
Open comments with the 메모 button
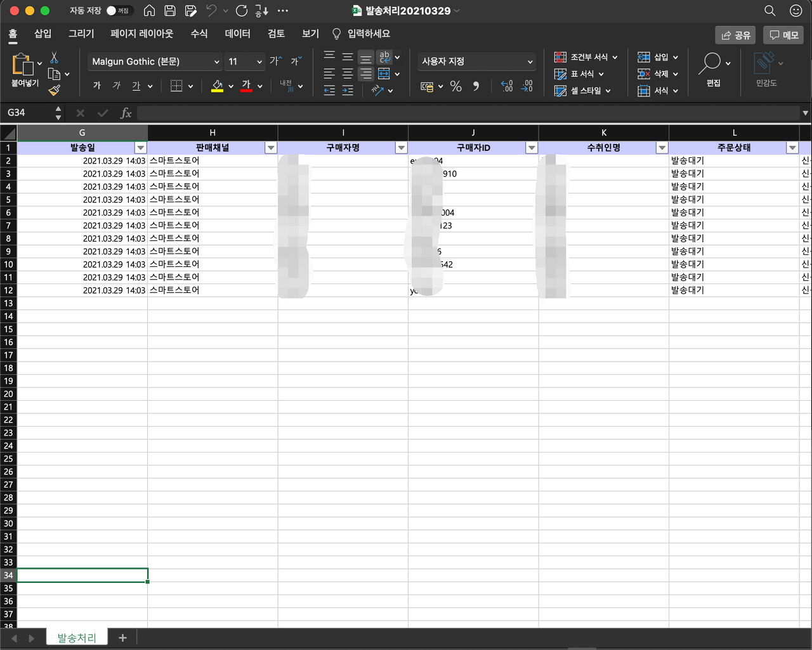783,35
